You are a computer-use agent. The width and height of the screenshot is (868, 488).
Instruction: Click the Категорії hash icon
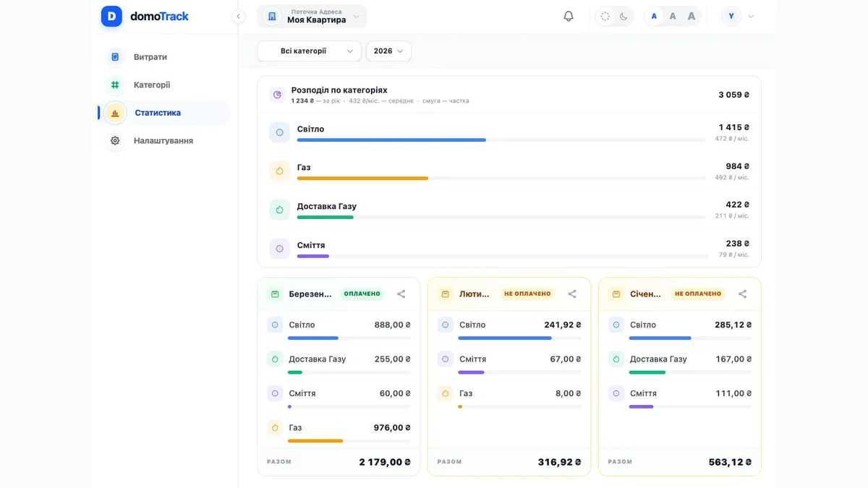115,85
